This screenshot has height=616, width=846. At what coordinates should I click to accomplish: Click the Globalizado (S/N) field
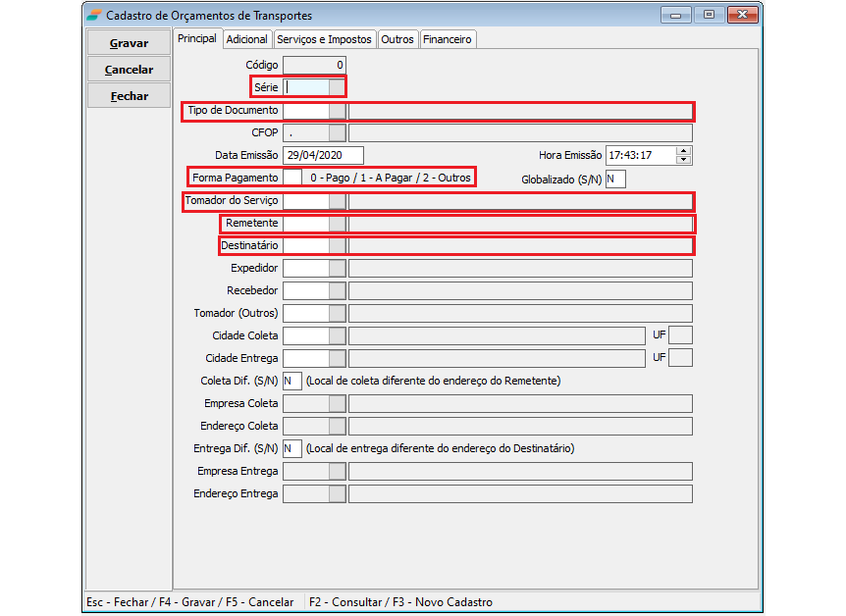click(x=614, y=179)
